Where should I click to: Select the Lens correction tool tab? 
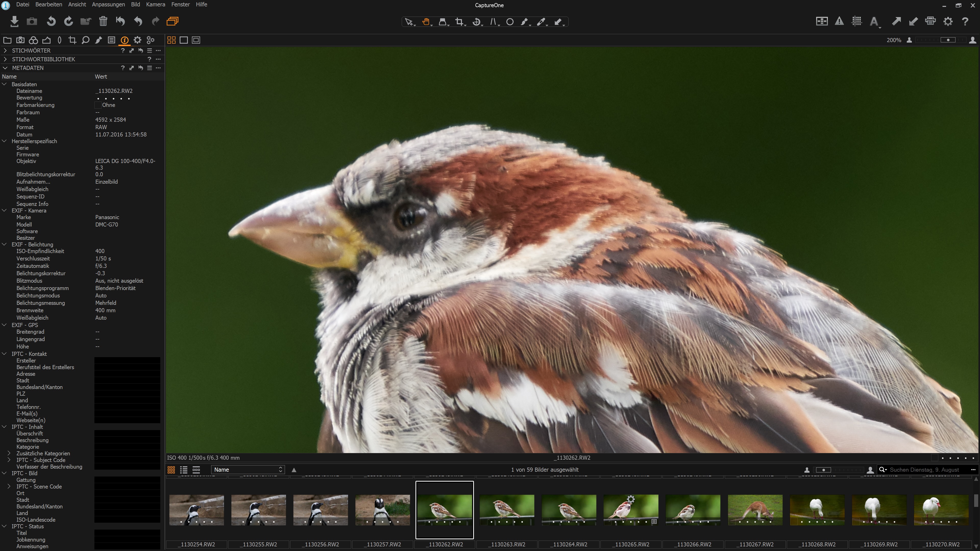[x=59, y=40]
